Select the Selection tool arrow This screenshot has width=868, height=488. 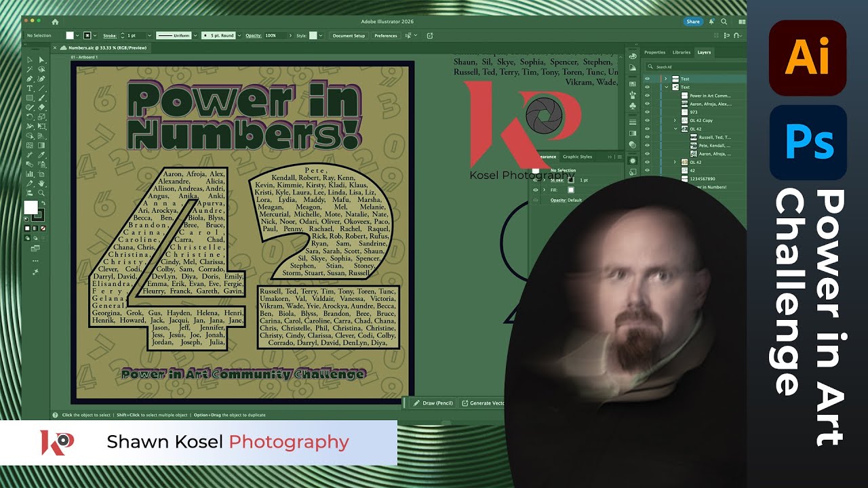coord(30,60)
